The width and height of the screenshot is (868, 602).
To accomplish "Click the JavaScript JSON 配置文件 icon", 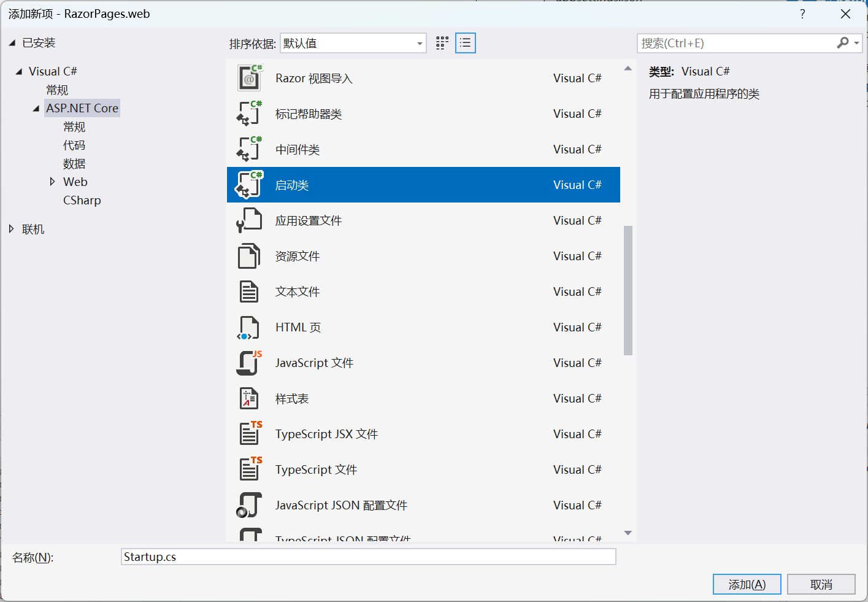I will (x=249, y=505).
